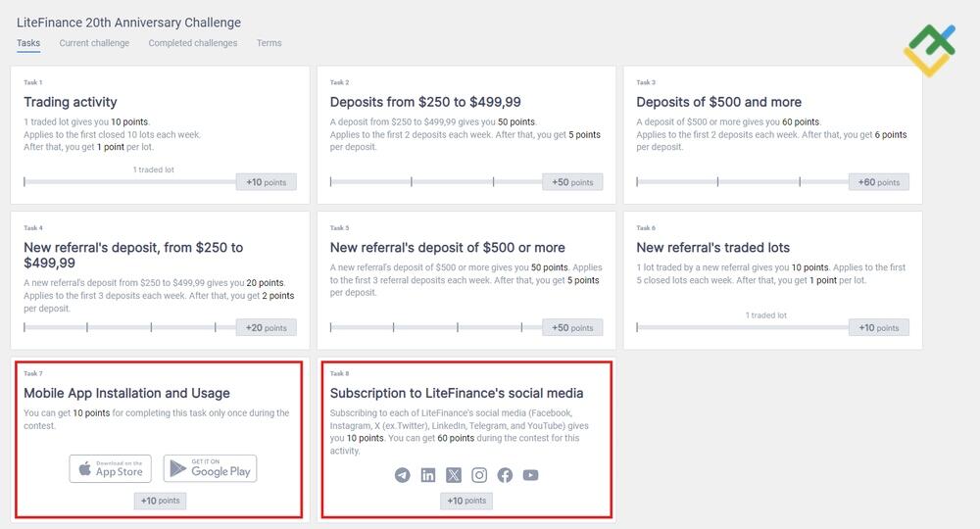980x529 pixels.
Task: Get it on Google Play badge
Action: click(210, 468)
